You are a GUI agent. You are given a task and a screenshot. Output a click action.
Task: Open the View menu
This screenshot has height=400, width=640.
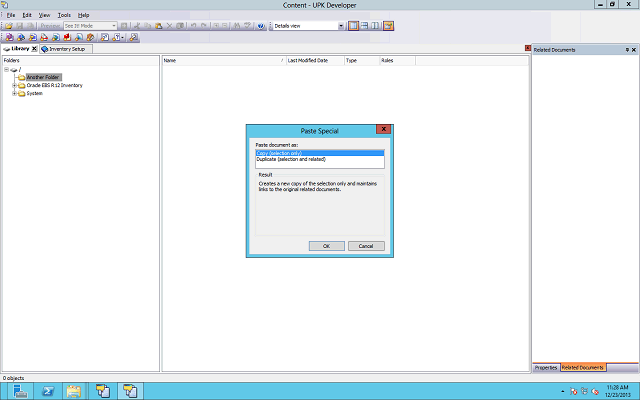(44, 15)
